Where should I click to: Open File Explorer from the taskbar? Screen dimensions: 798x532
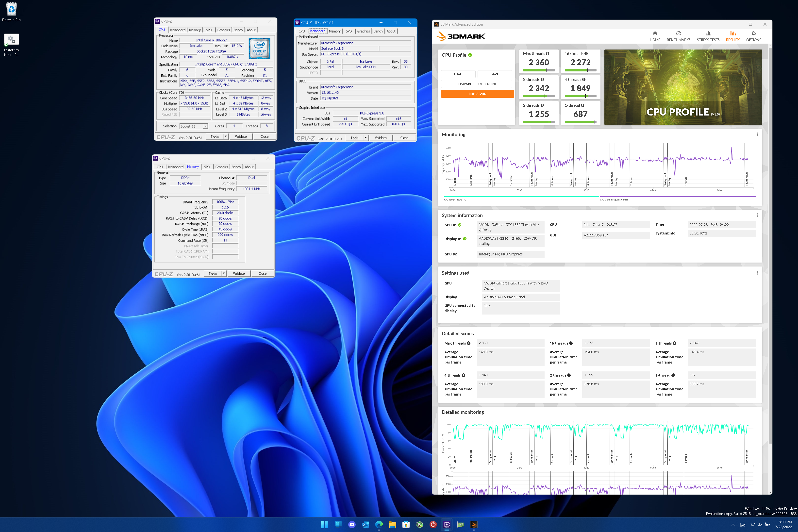pos(393,525)
